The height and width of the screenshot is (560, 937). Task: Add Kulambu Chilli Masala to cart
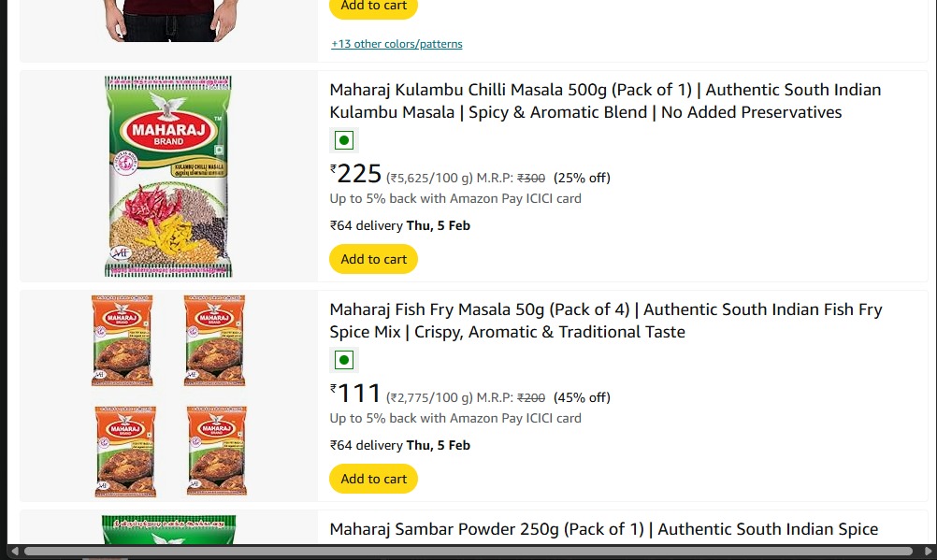(373, 259)
